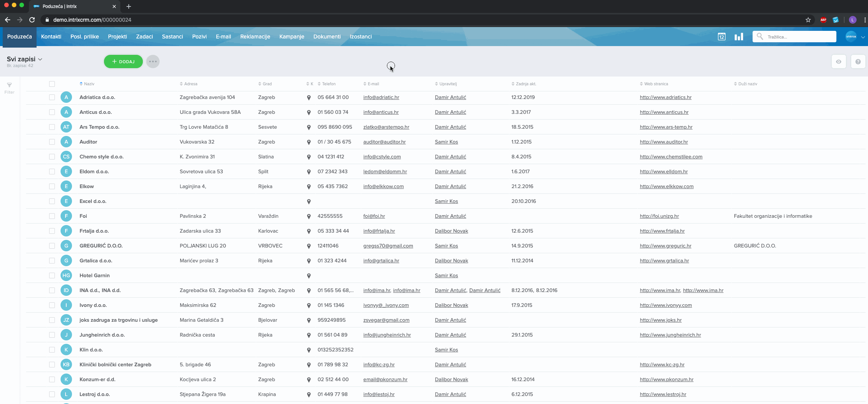The height and width of the screenshot is (404, 868).
Task: Open the Intrix user account dropdown
Action: click(855, 37)
